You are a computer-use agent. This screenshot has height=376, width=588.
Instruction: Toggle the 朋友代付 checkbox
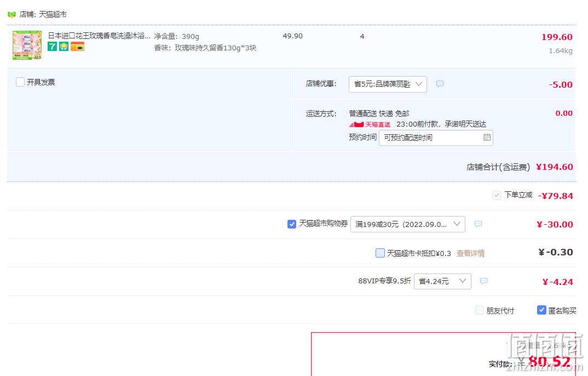pyautogui.click(x=479, y=310)
